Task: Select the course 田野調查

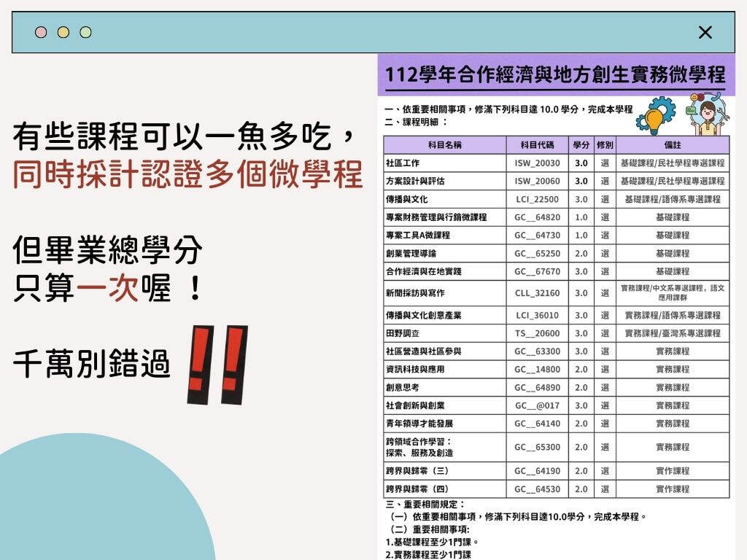Action: (403, 334)
